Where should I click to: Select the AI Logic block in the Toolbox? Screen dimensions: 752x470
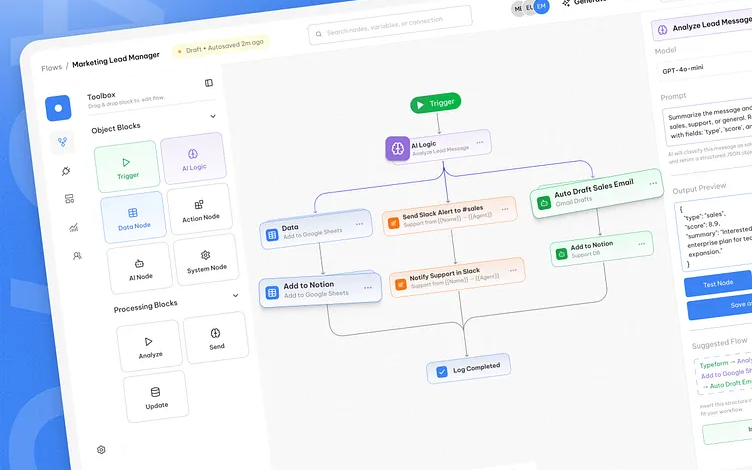click(x=193, y=160)
